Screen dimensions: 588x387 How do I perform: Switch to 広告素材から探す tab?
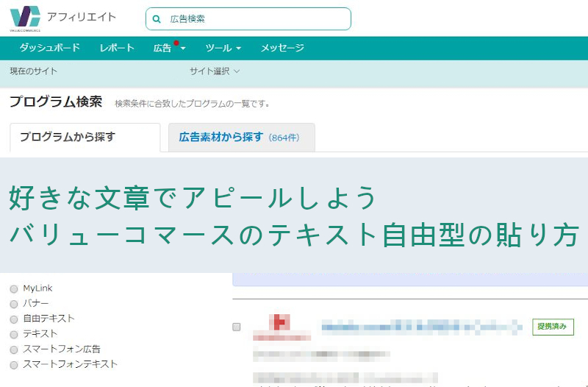pos(242,138)
